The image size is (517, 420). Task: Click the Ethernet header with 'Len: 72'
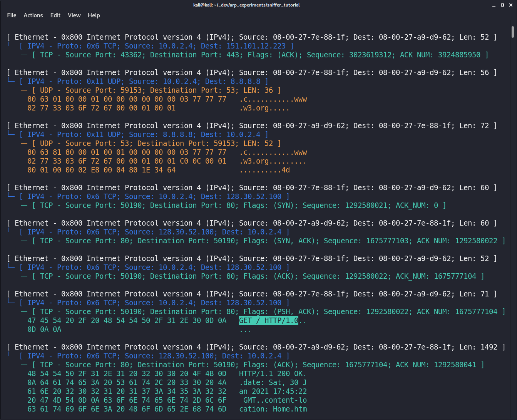252,126
